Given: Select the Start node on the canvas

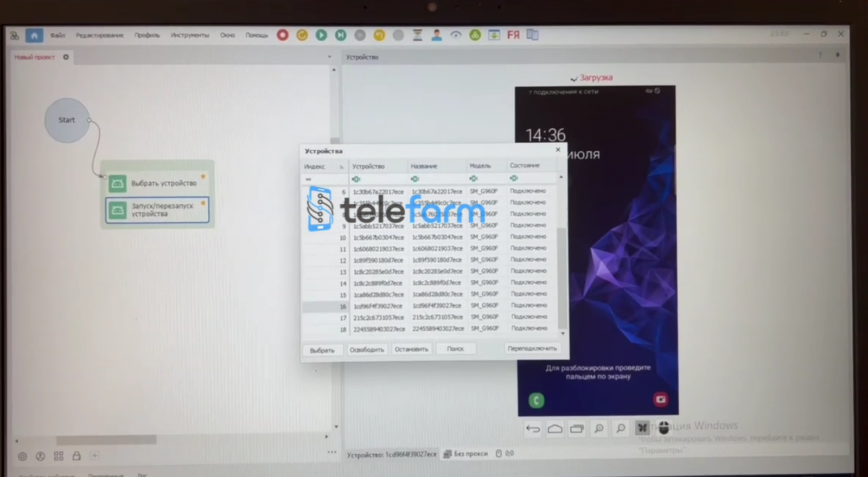Looking at the screenshot, I should coord(67,120).
